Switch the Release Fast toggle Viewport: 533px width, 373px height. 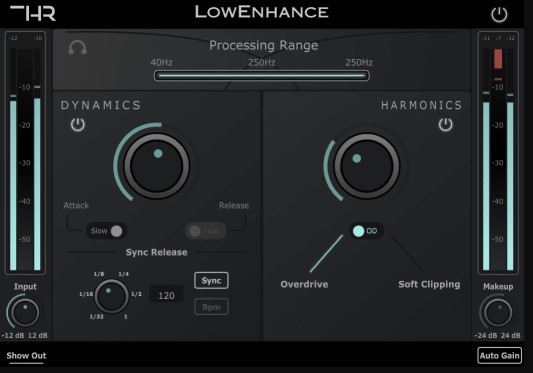tap(206, 231)
